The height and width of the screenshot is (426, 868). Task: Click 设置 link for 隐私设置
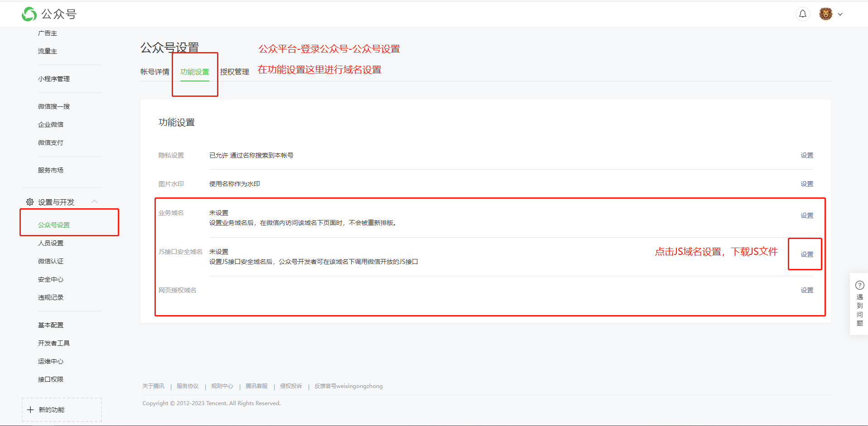806,155
